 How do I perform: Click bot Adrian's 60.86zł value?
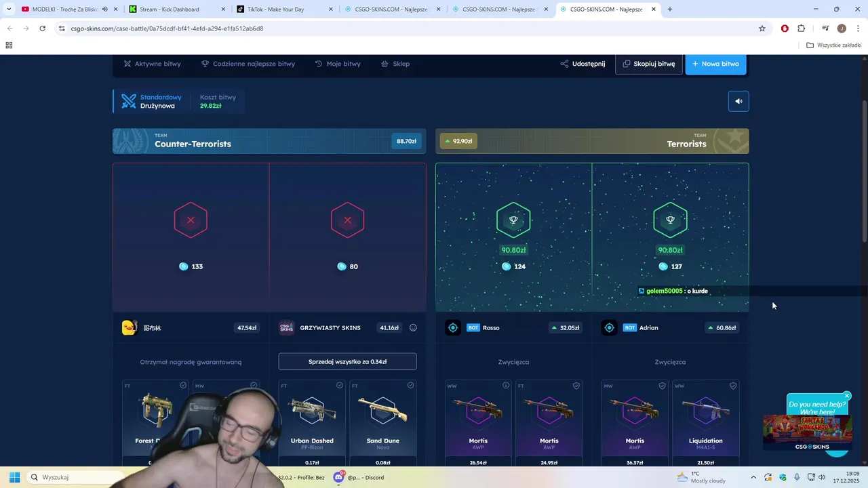722,328
